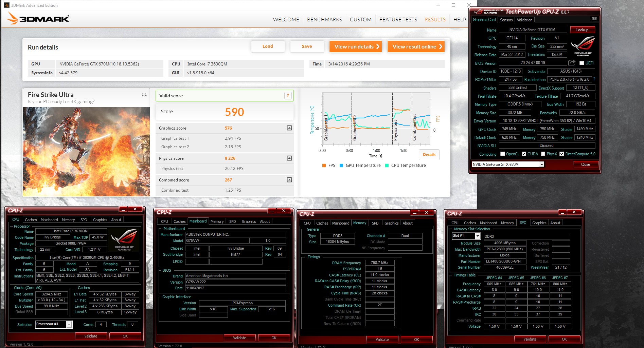Select the About tab in CPU-Z SPD window
Viewport: 644px width, 348px height.
[555, 223]
